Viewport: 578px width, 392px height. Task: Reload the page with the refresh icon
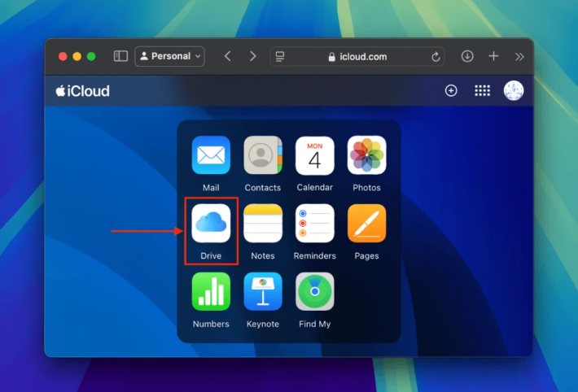click(x=436, y=57)
